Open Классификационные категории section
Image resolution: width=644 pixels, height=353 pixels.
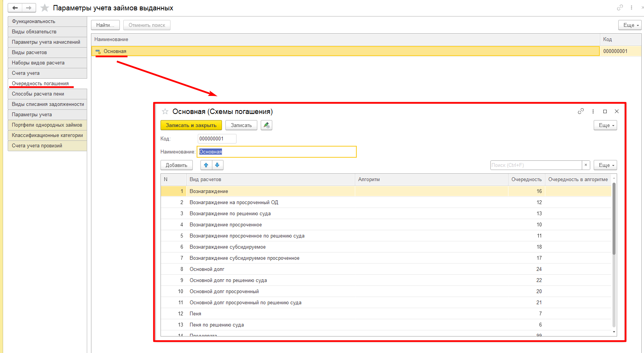pyautogui.click(x=47, y=135)
